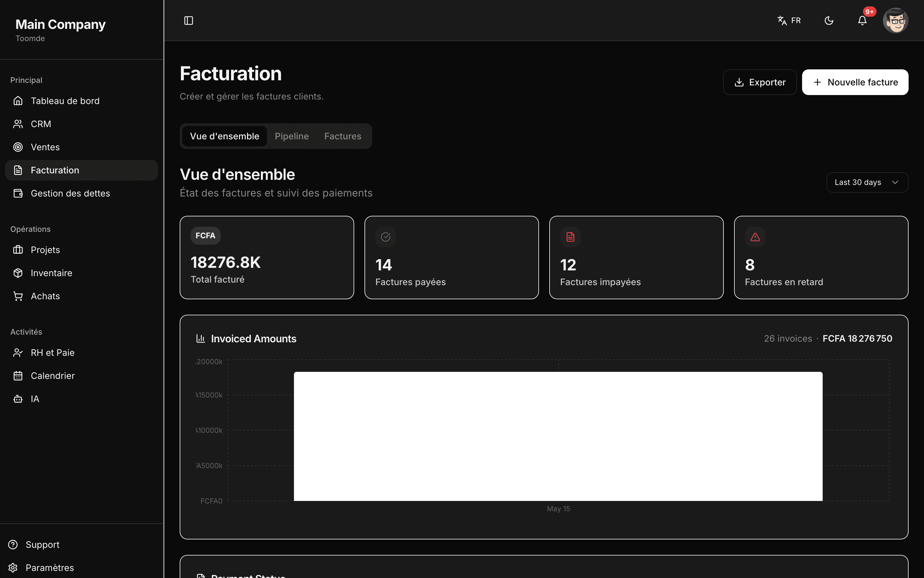924x578 pixels.
Task: Open Calendrier label in sidebar
Action: coord(52,376)
